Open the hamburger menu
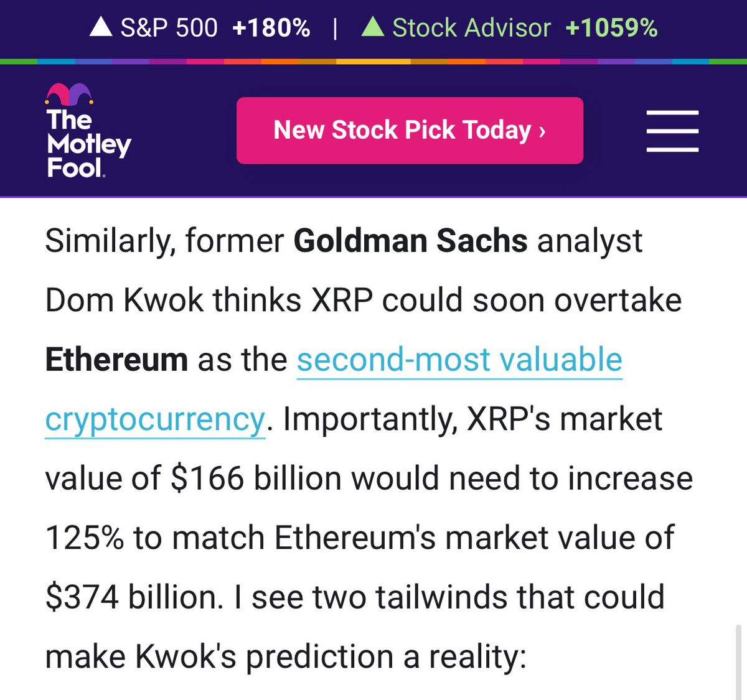Image resolution: width=747 pixels, height=700 pixels. coord(672,131)
